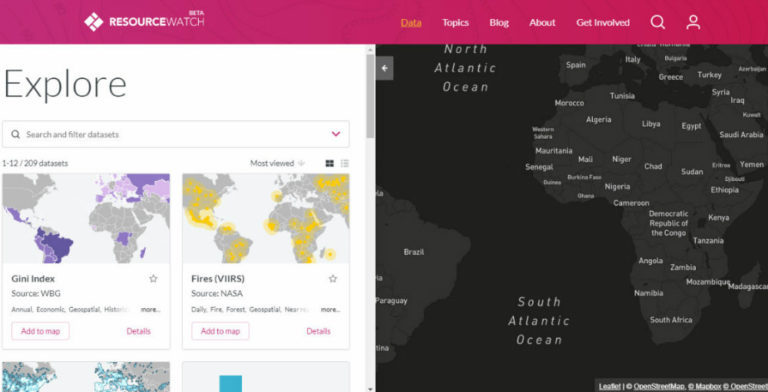This screenshot has height=392, width=768.
Task: Open the Gini Index map thumbnail
Action: pos(86,219)
